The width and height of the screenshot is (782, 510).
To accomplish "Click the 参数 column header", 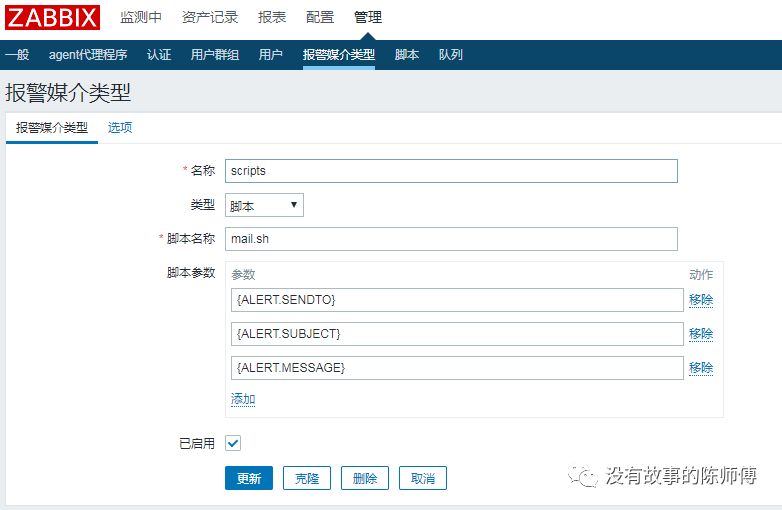I will click(x=243, y=274).
